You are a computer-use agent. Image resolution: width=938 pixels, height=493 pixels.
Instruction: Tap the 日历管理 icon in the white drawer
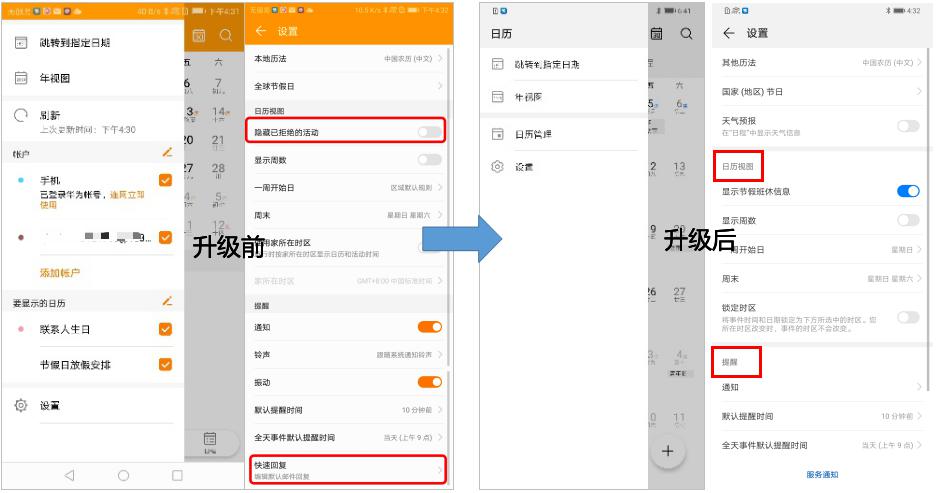tap(498, 134)
